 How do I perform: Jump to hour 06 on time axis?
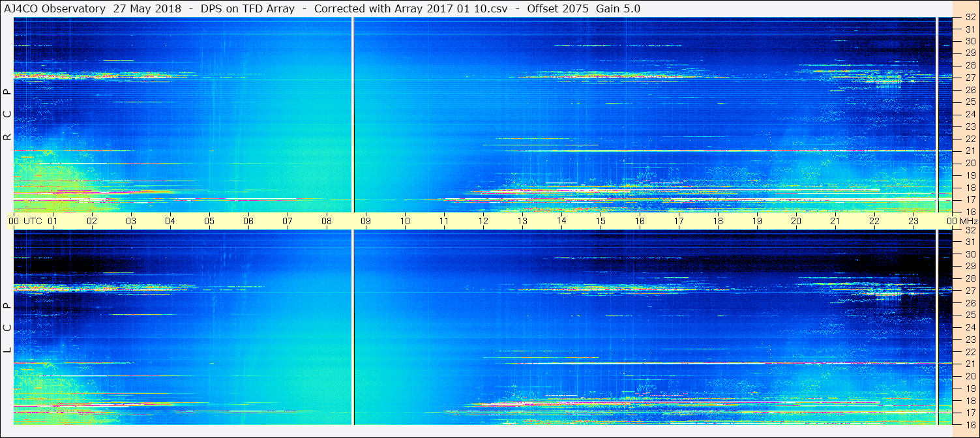(248, 221)
